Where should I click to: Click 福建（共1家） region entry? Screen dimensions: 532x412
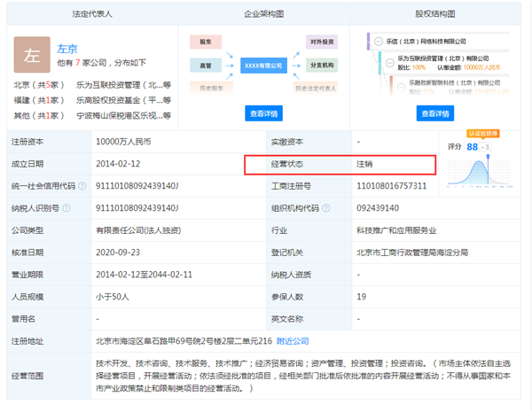click(x=39, y=100)
